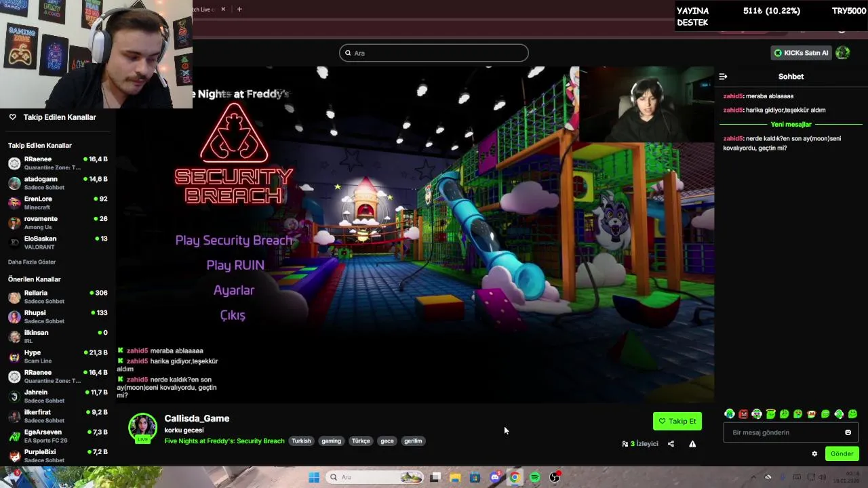This screenshot has width=868, height=488.
Task: Select the gece tag
Action: coord(387,441)
